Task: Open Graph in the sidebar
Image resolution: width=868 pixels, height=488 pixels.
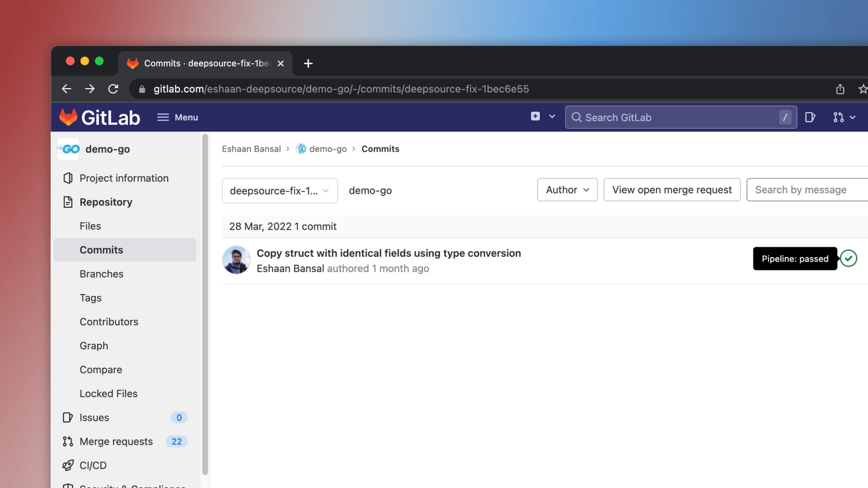Action: click(x=94, y=346)
